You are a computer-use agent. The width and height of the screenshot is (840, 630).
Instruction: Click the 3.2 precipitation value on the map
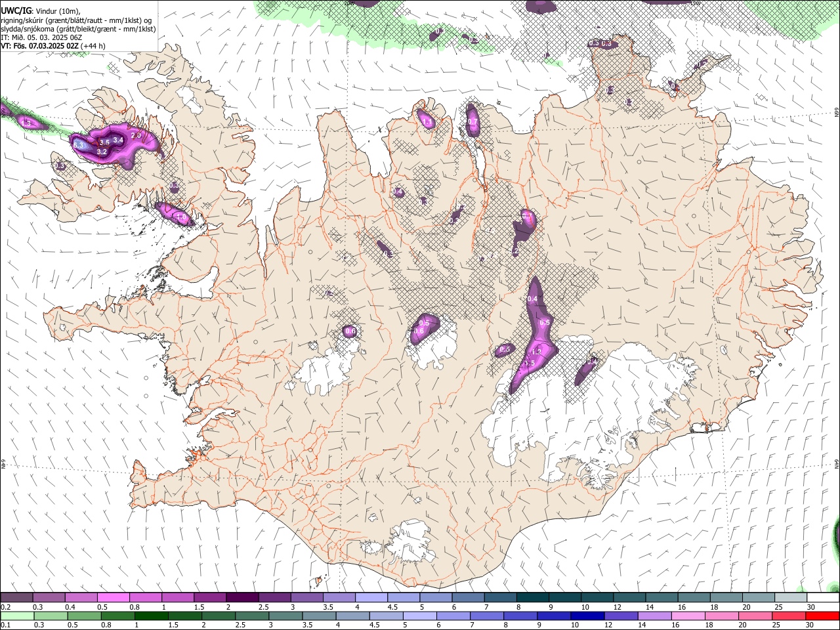point(102,152)
